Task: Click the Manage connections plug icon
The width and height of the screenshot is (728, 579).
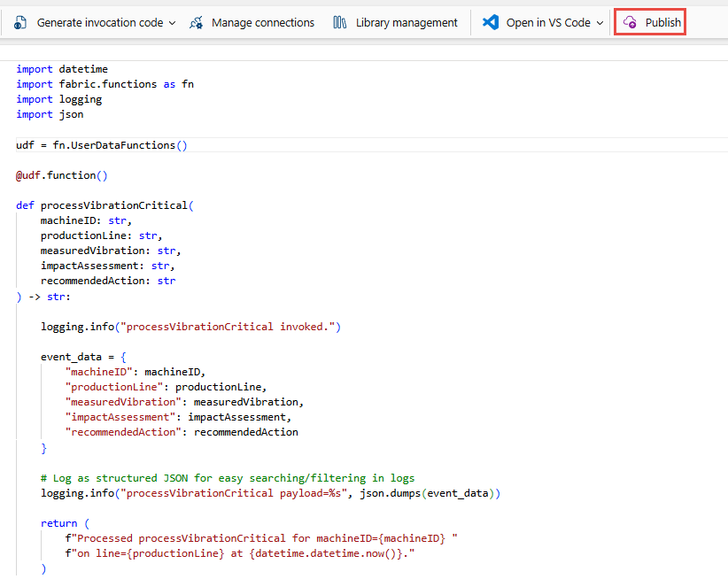Action: (x=197, y=23)
